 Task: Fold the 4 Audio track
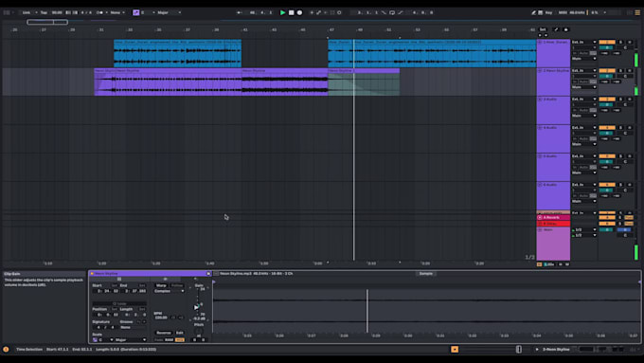[x=540, y=128]
